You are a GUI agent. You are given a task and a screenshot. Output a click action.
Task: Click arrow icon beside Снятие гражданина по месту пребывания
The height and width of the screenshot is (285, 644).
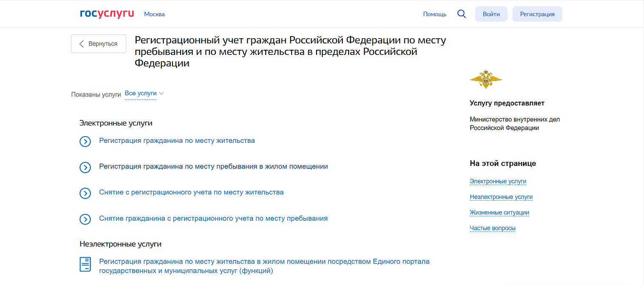[85, 219]
